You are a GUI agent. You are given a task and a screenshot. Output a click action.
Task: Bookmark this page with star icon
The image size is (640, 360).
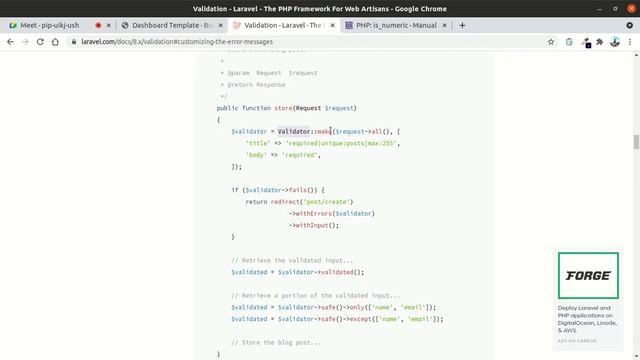[x=551, y=42]
